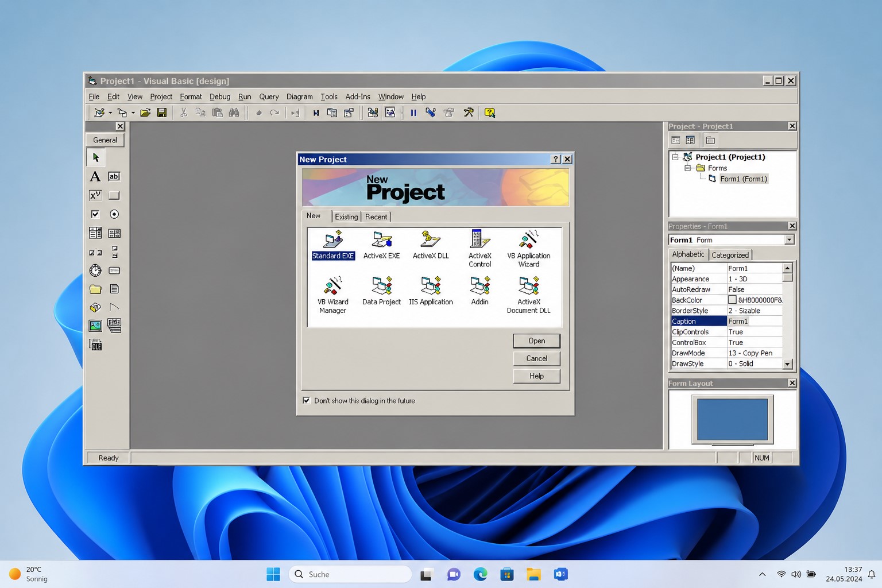Screen dimensions: 882x588
Task: Select the Line control in toolbox
Action: (x=114, y=307)
